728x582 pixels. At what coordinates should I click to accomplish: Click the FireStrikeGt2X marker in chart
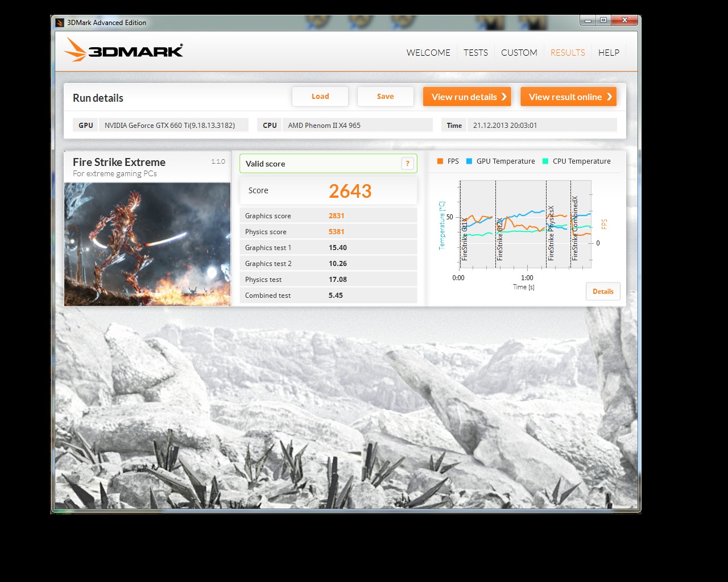[x=499, y=239]
